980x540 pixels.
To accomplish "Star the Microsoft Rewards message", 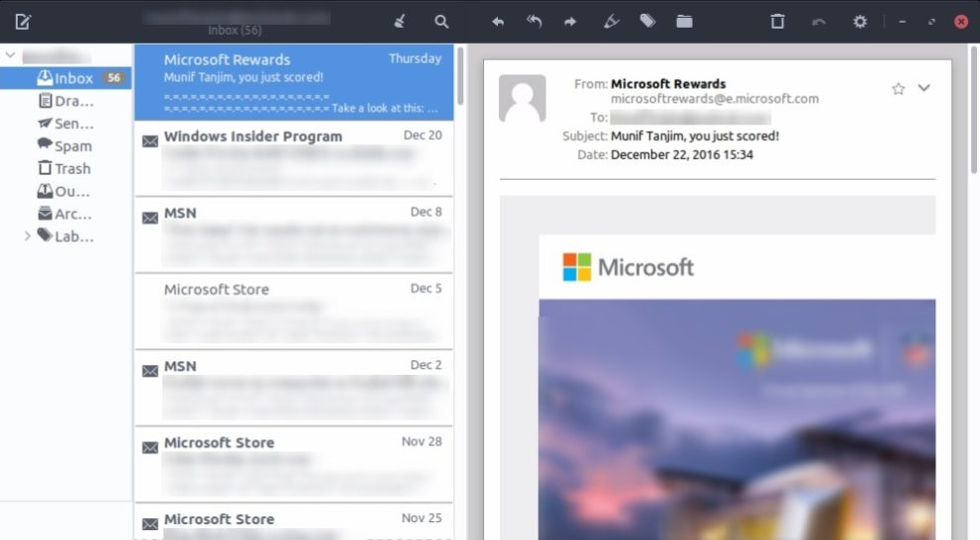I will (898, 89).
